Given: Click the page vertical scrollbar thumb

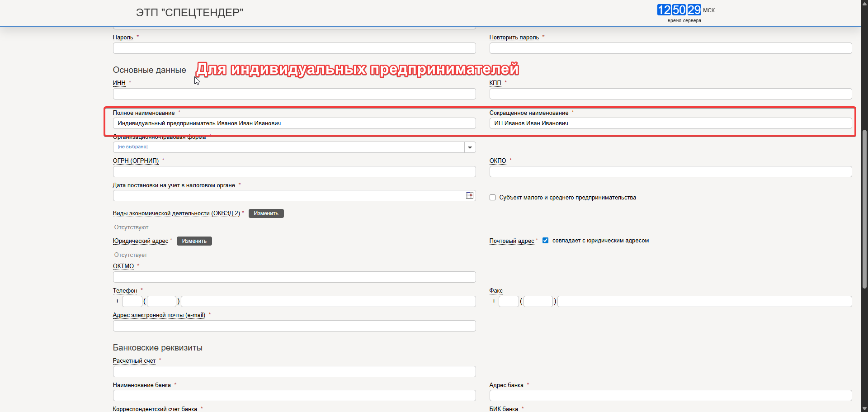Looking at the screenshot, I should point(864,208).
